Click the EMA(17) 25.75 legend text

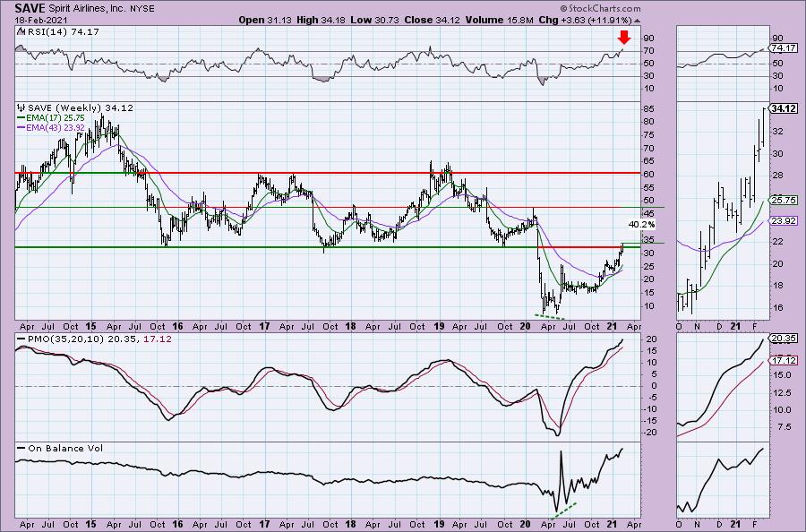56,117
